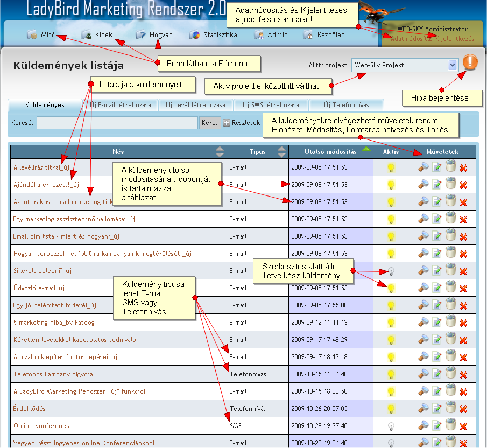
Task: Delete the 'Üdvözlő e-mail_új' mailing
Action: pyautogui.click(x=463, y=289)
